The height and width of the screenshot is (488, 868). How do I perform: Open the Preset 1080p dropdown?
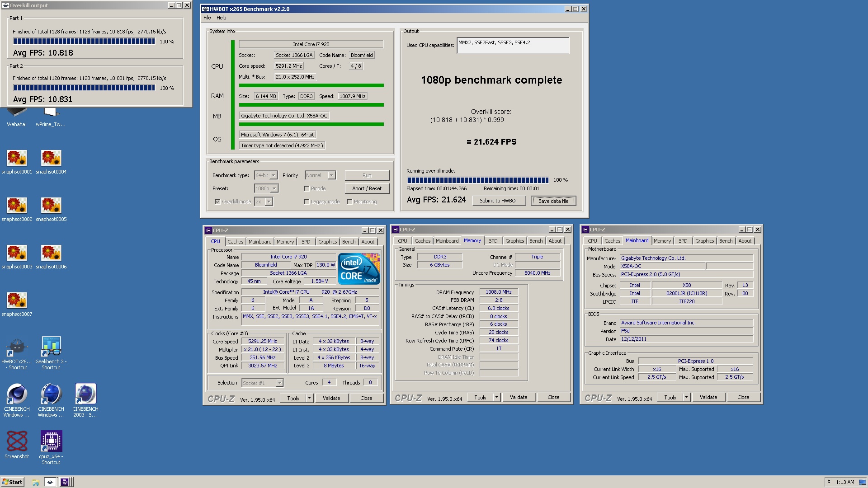[274, 188]
